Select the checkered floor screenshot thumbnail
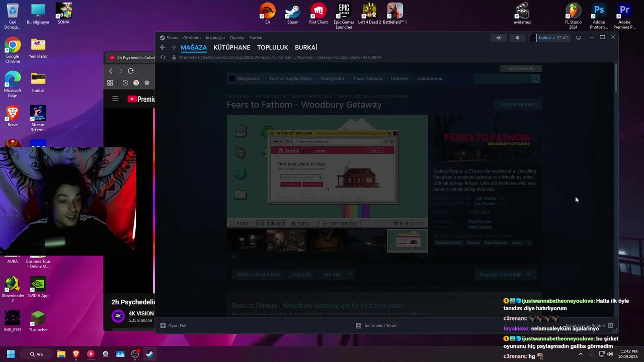The image size is (644, 362). click(x=287, y=241)
